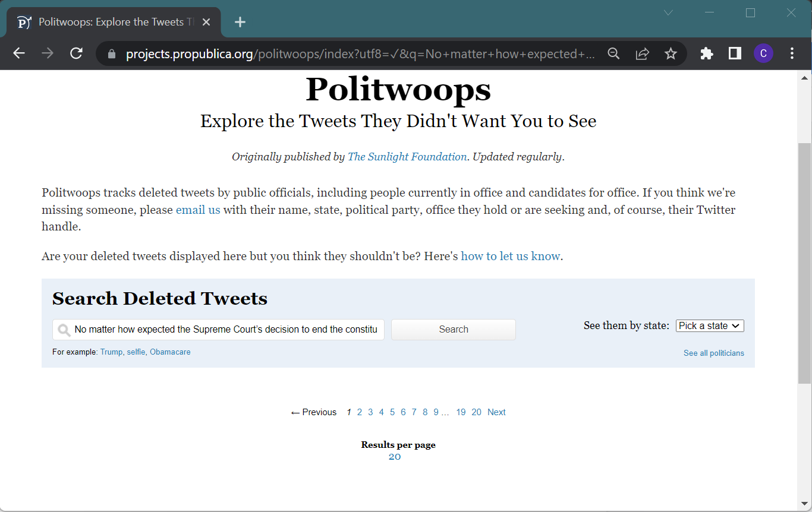View site info via the lock icon
The image size is (812, 512).
(111, 54)
